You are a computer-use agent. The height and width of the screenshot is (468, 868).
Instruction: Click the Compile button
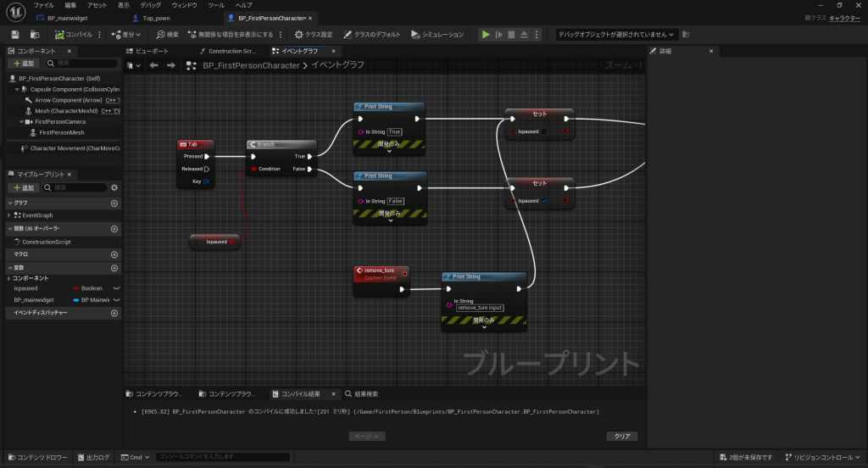[x=74, y=35]
